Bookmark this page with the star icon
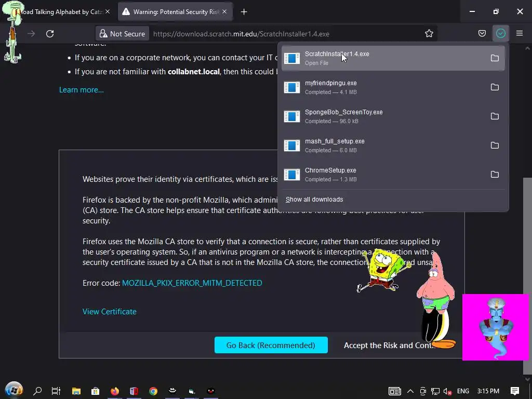 (429, 34)
